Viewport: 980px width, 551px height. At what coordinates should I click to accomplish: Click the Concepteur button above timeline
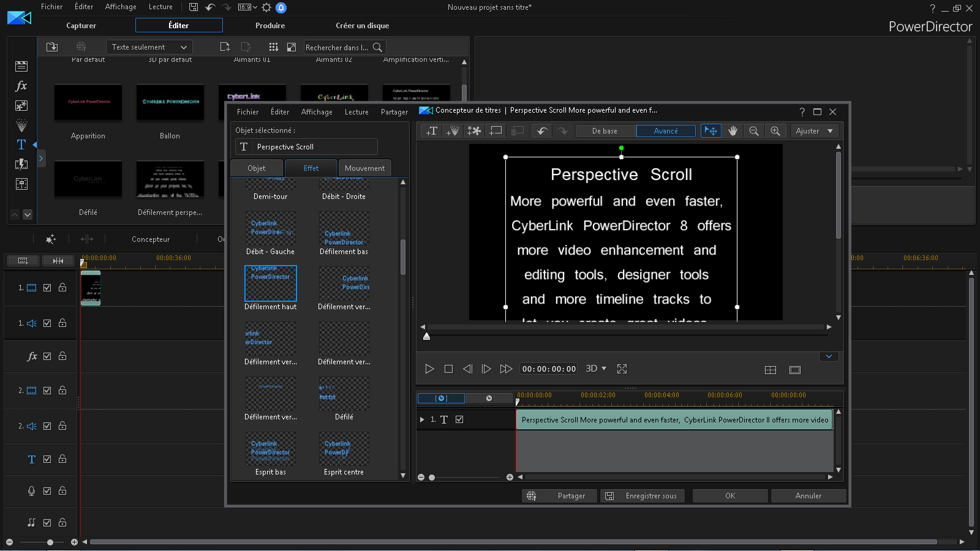click(x=151, y=239)
